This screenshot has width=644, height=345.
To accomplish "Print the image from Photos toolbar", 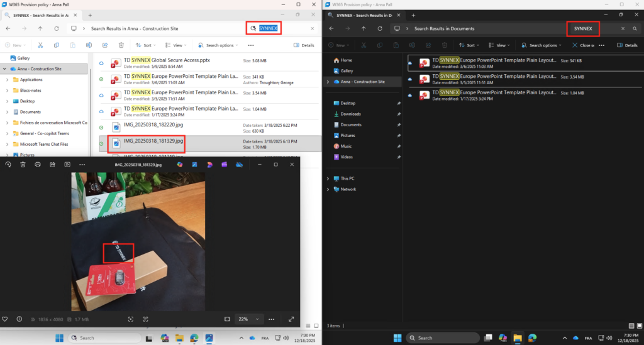I will 38,165.
